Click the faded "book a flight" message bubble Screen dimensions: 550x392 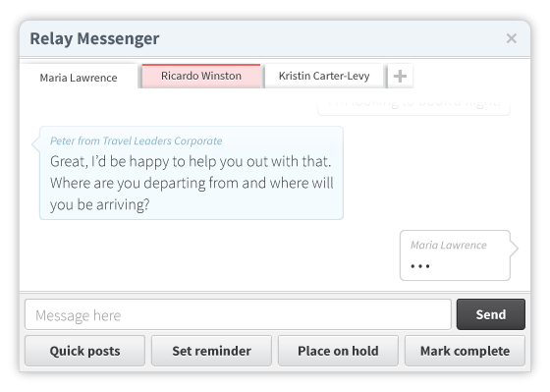tap(413, 107)
